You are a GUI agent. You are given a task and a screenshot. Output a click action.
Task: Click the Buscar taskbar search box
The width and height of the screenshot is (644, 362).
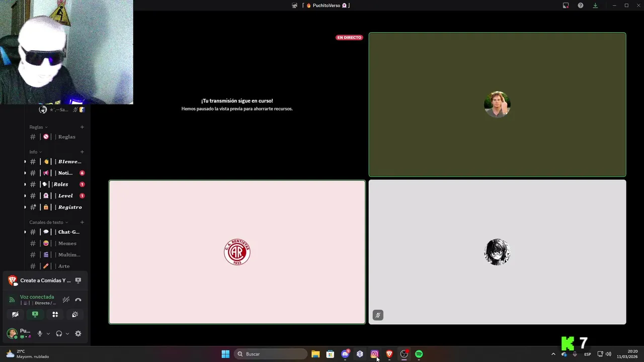271,354
